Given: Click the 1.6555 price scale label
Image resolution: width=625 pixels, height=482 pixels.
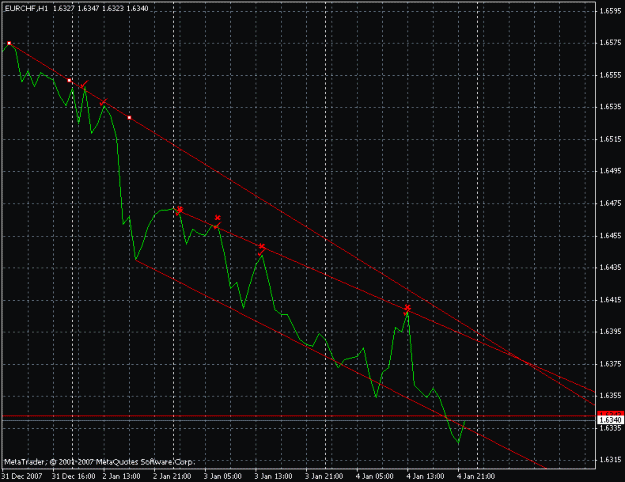Looking at the screenshot, I should click(610, 75).
